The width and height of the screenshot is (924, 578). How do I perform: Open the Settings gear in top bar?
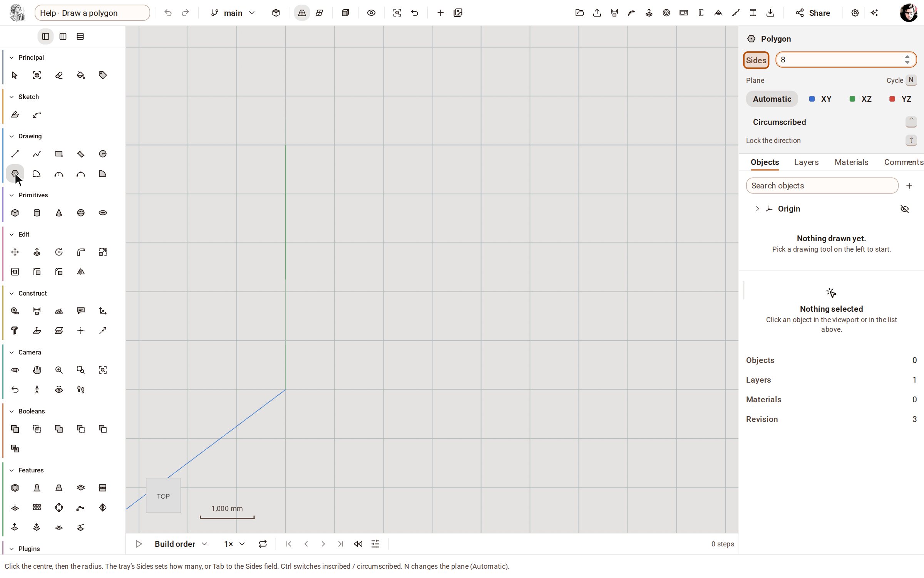pos(855,13)
